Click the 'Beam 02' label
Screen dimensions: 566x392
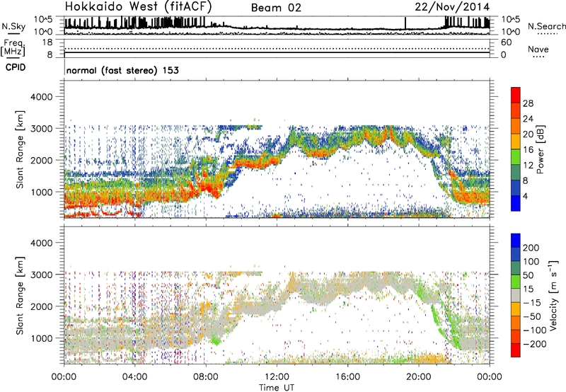tap(276, 8)
